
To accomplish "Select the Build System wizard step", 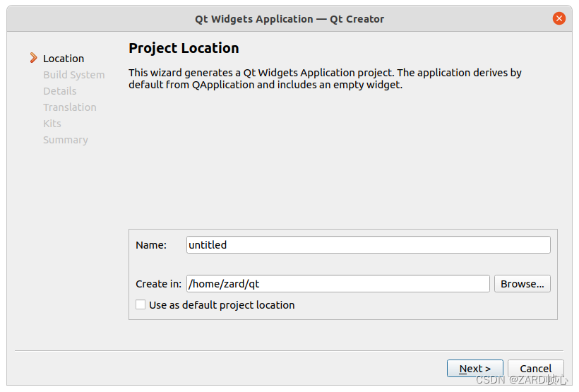I will [74, 75].
